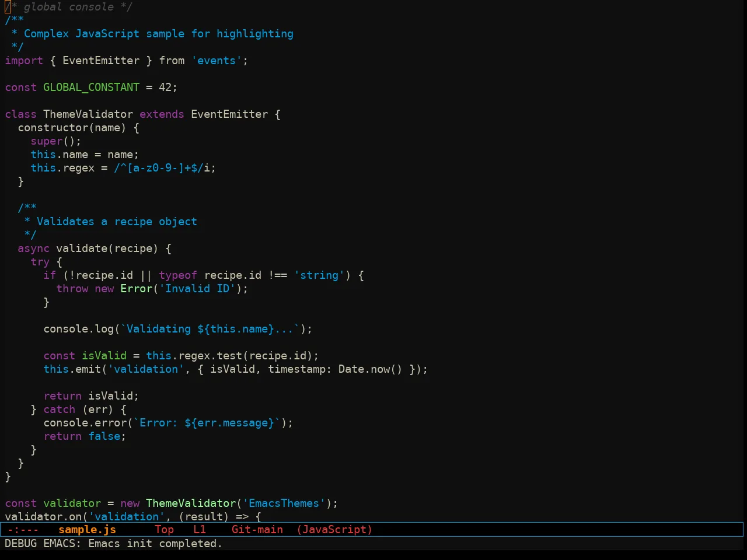Place cursor on 'global console' comment
Screen dimensions: 747x560
point(68,7)
